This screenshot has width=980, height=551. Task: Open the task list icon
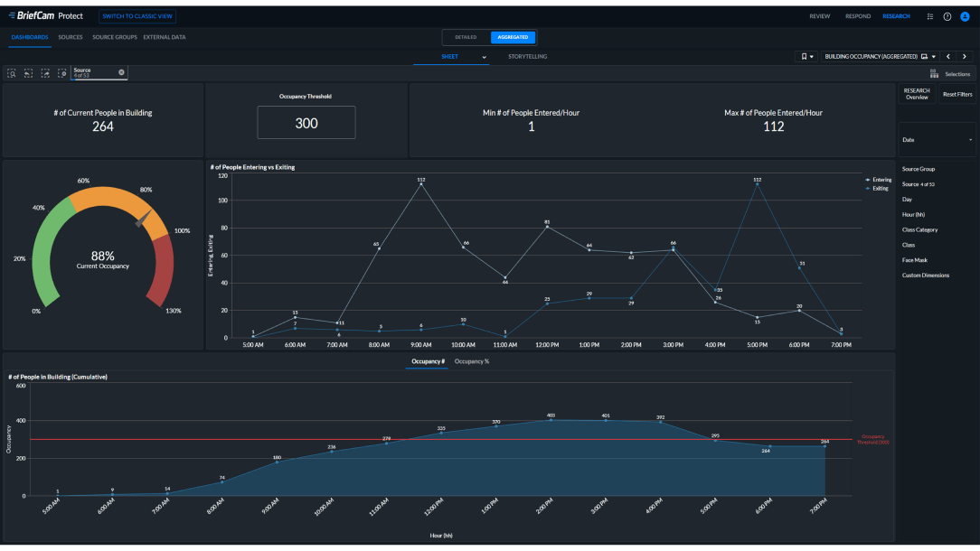[930, 16]
